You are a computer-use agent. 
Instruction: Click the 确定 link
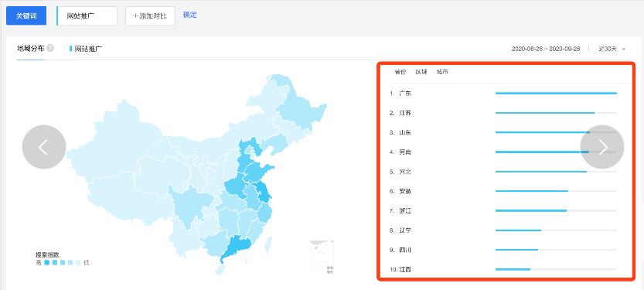click(x=189, y=15)
